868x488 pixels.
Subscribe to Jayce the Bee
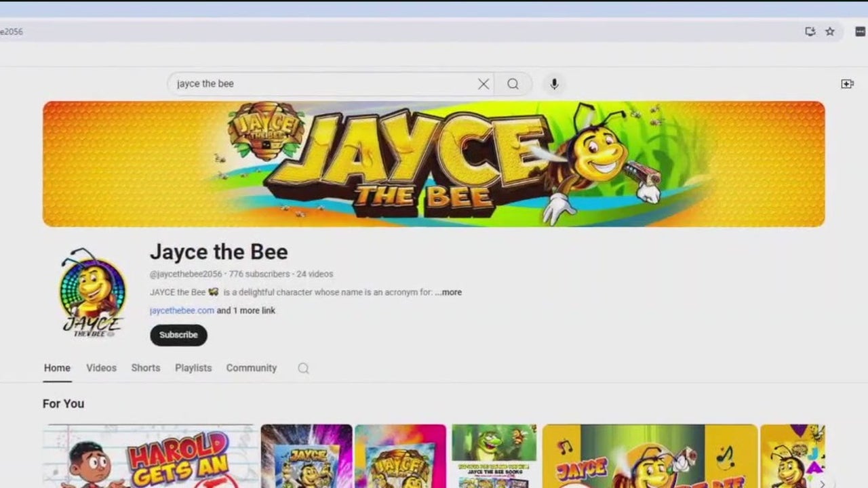pos(178,335)
